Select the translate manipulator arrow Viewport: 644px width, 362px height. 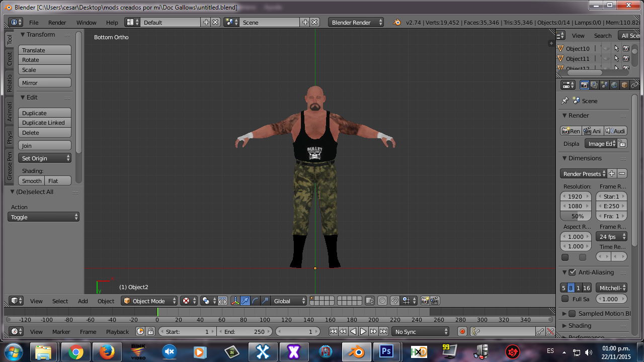click(x=245, y=301)
